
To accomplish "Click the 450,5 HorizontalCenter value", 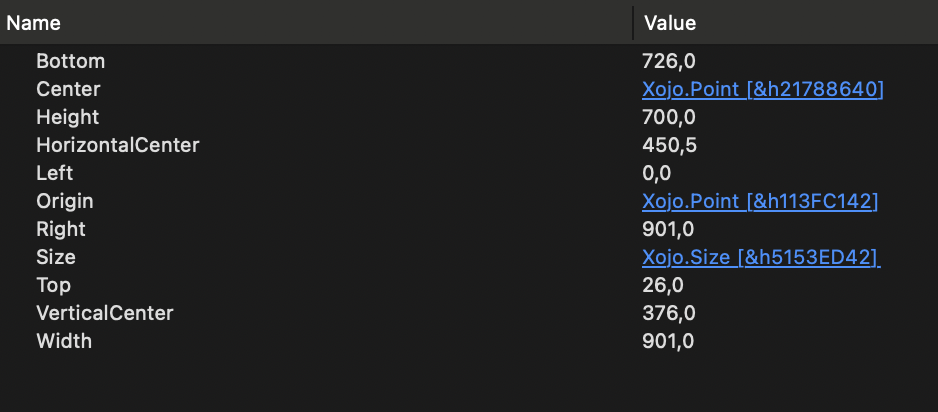I will pos(669,145).
